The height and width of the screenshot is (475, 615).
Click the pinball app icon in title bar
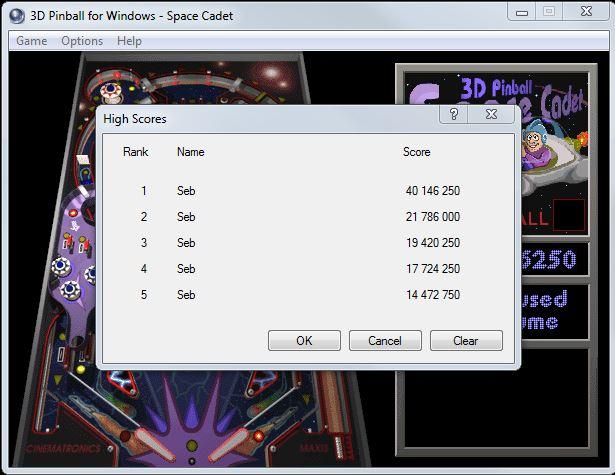(x=17, y=16)
